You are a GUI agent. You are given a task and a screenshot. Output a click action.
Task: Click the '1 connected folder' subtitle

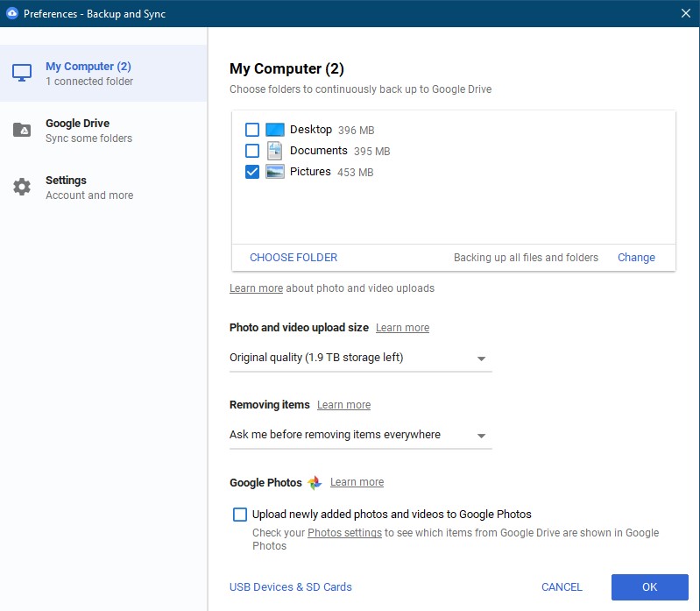click(x=89, y=82)
